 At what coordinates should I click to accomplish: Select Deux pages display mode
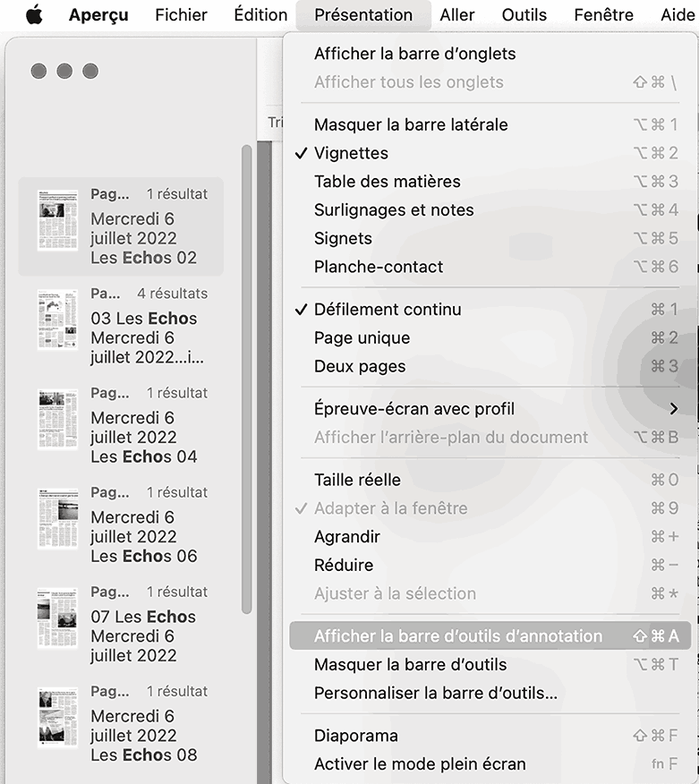pyautogui.click(x=490, y=367)
